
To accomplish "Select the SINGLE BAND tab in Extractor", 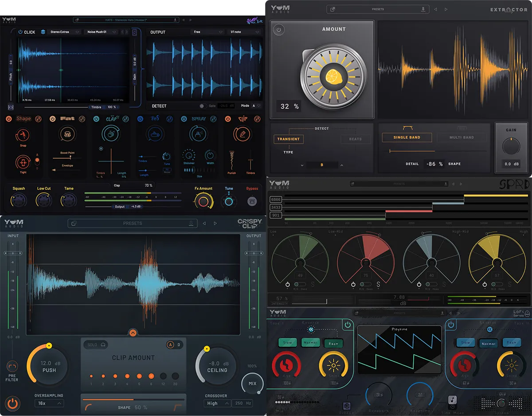I will [407, 137].
